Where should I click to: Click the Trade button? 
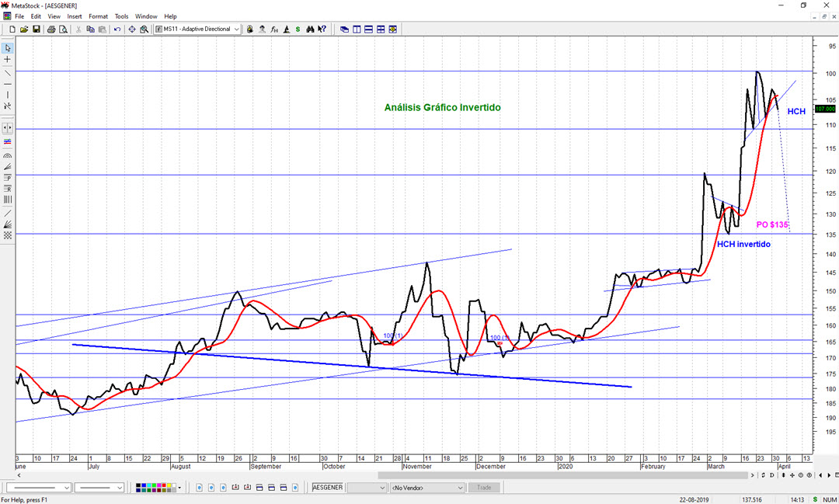[484, 488]
